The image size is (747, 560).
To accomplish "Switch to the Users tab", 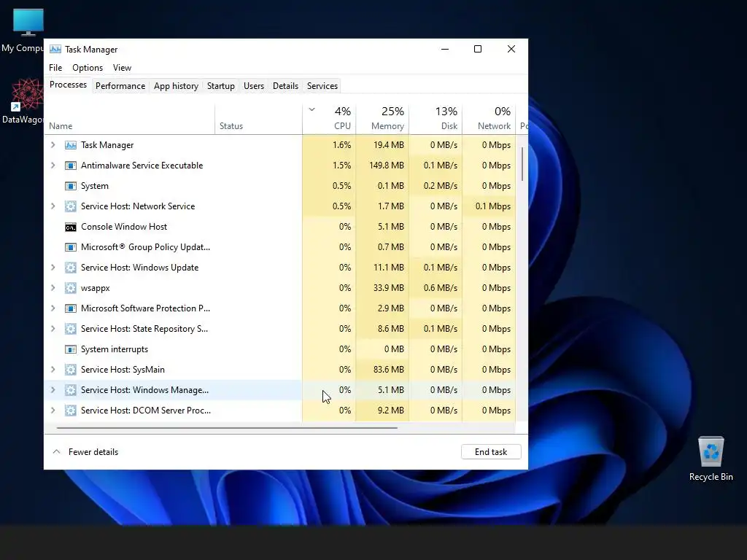I will pos(254,86).
